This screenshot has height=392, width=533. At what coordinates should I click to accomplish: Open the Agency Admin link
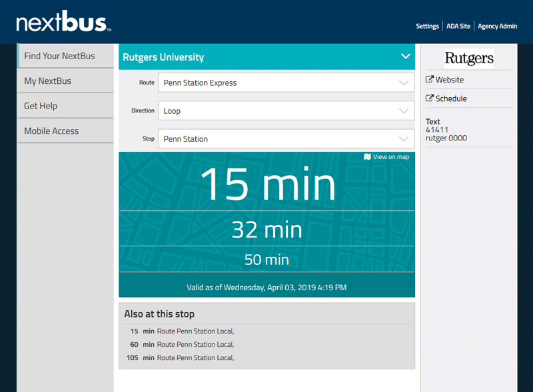[497, 26]
